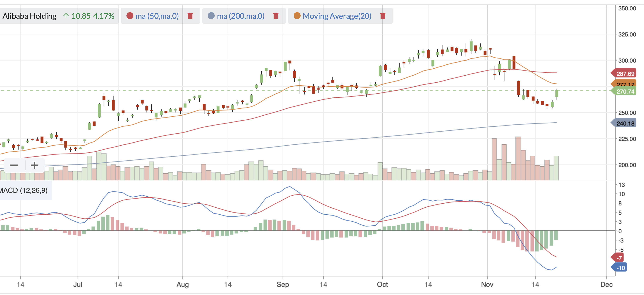Viewport: 644px width, 295px height.
Task: Click the -7 MACD signal value tag
Action: pyautogui.click(x=618, y=258)
